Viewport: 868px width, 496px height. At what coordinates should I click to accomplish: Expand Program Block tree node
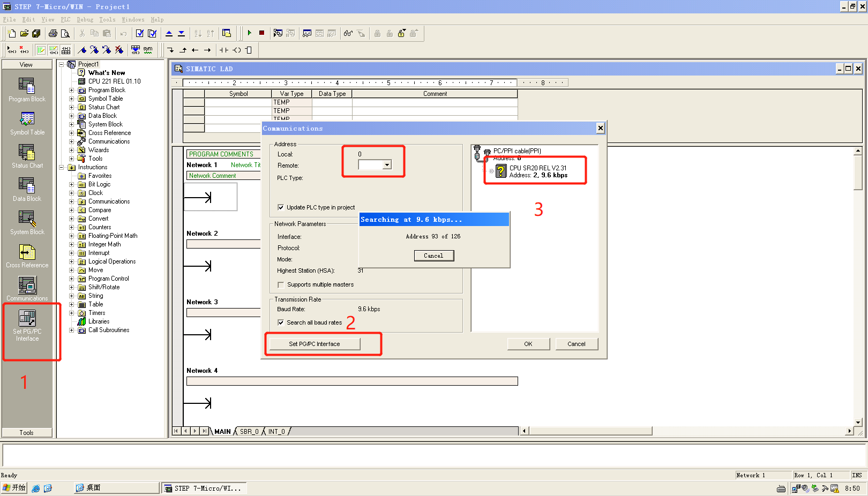click(71, 90)
